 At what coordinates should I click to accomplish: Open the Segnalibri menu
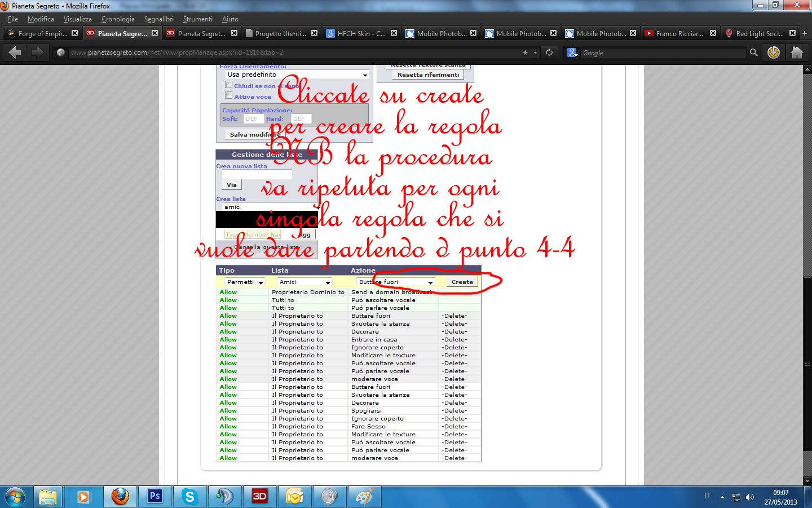pos(158,19)
